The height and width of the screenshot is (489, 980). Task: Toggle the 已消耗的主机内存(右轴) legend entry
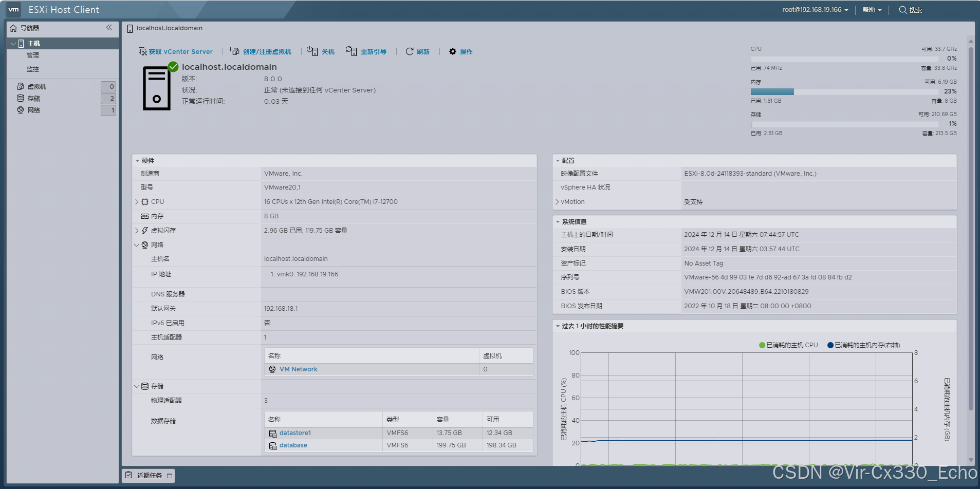click(x=864, y=345)
